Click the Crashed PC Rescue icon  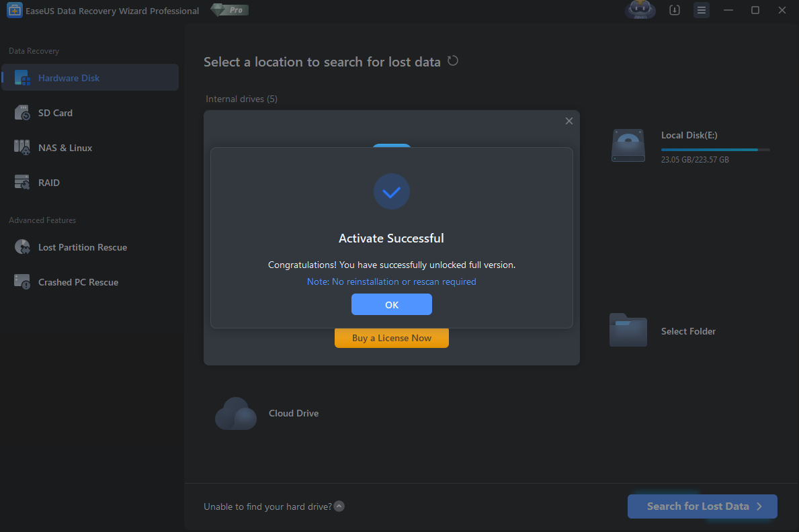click(22, 281)
